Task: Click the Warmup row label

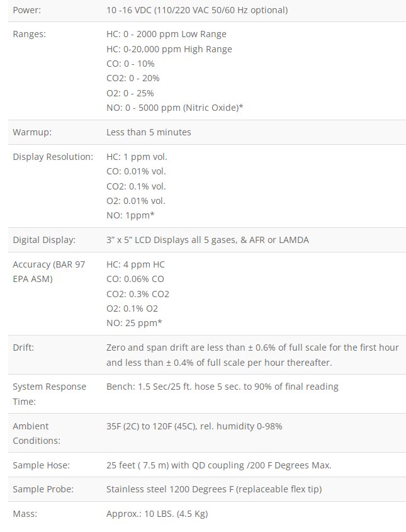Action: pos(31,132)
